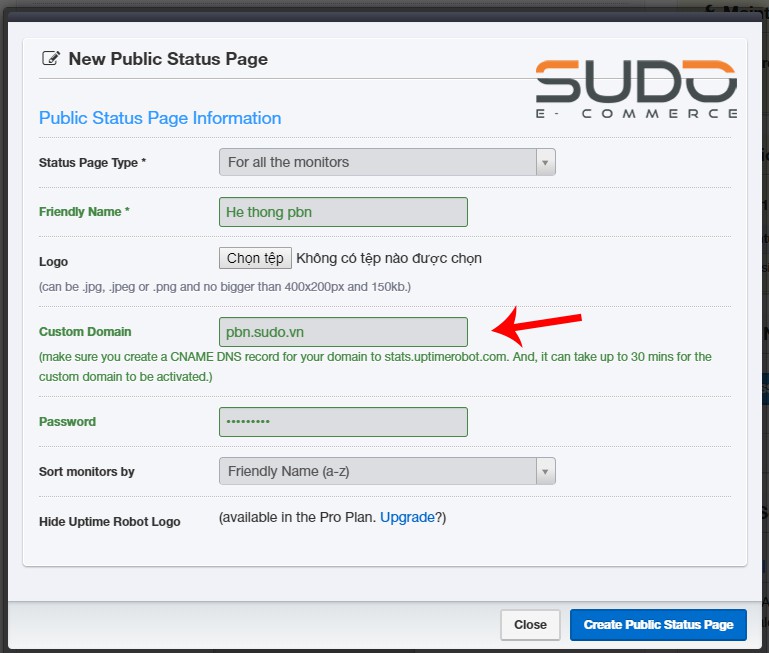Viewport: 769px width, 653px height.
Task: Click the Hide Uptime Robot Logo label
Action: click(110, 522)
